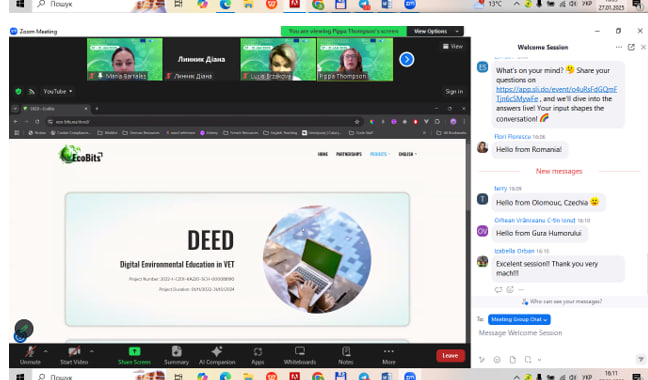Show next participants with blue arrow
648x380 pixels.
(x=407, y=59)
